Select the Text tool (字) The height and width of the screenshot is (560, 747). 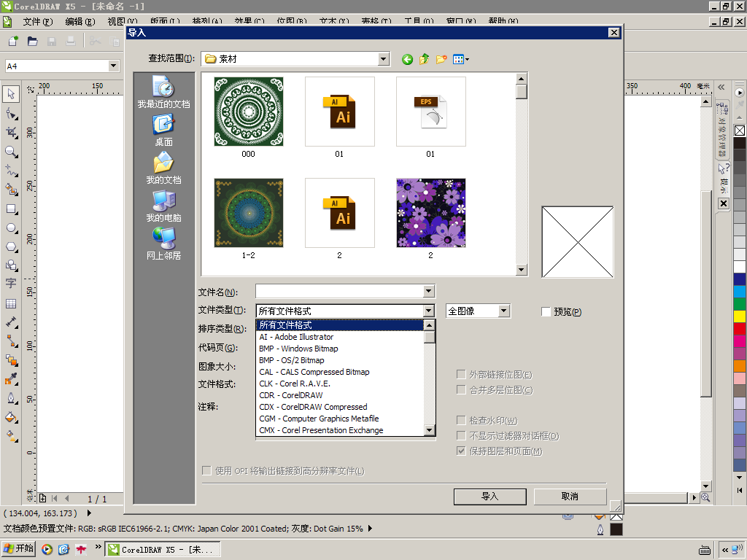(x=11, y=284)
